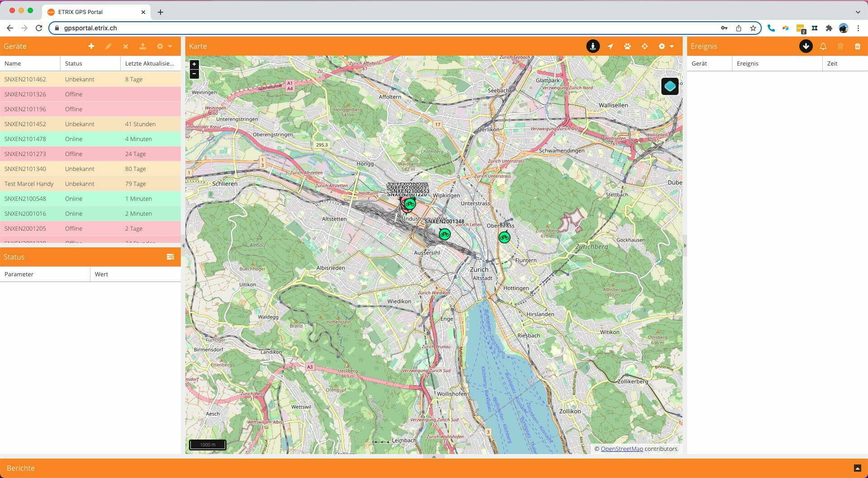
Task: Zoom in on the map
Action: [x=194, y=64]
